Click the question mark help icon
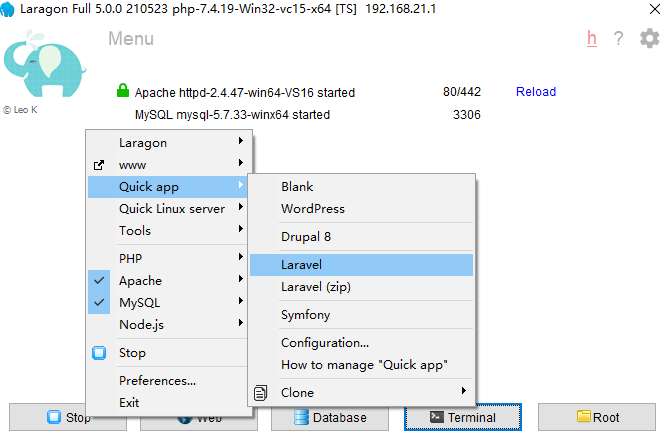 [x=618, y=38]
